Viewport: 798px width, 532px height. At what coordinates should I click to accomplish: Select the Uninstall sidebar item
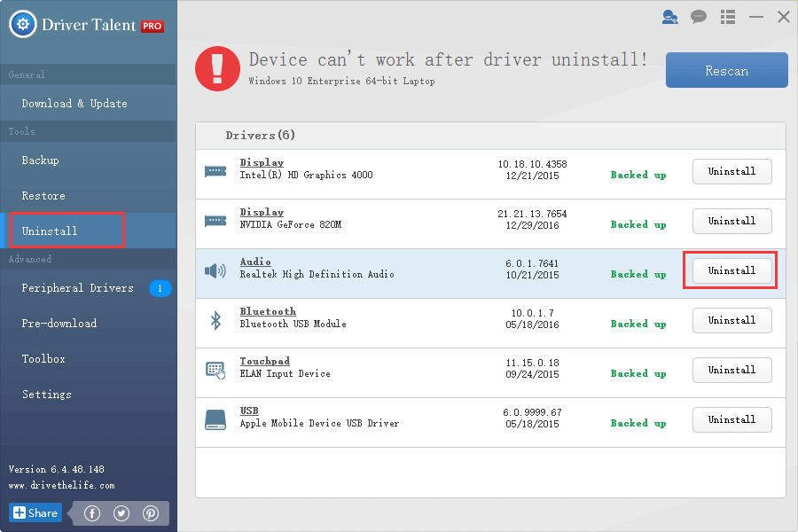point(89,231)
